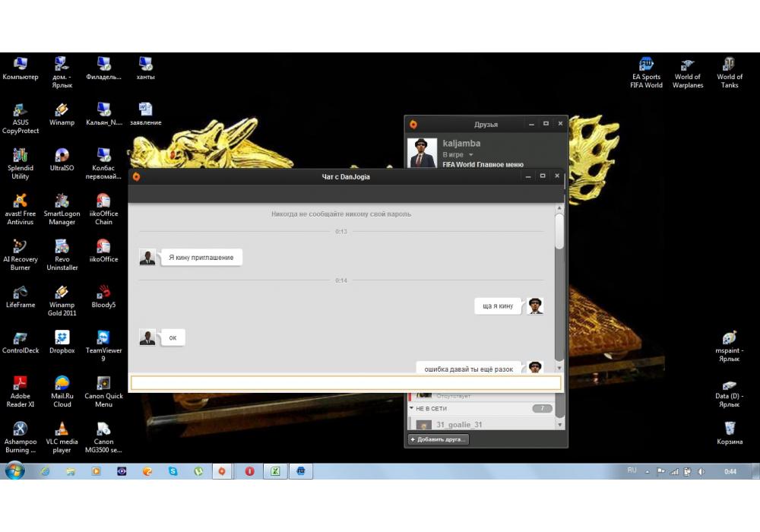This screenshot has width=760, height=532.
Task: Click kaljamba's profile avatar in Друзья window
Action: click(422, 152)
